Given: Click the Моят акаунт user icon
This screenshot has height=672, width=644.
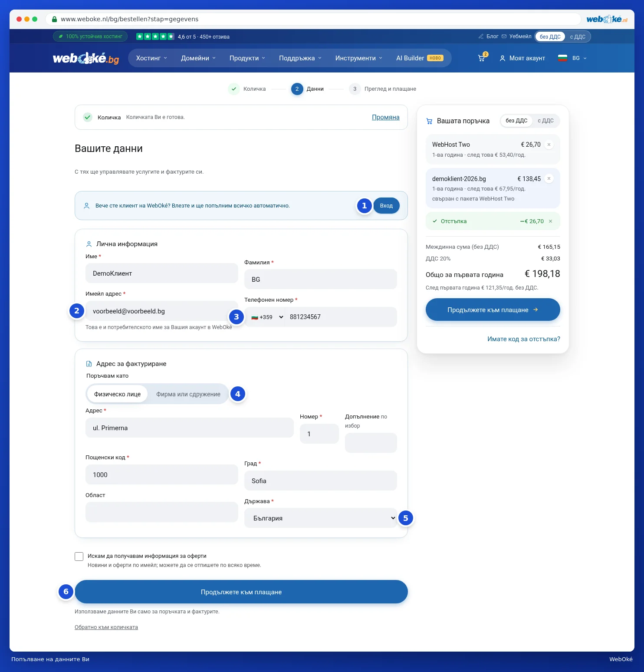Looking at the screenshot, I should [x=503, y=58].
